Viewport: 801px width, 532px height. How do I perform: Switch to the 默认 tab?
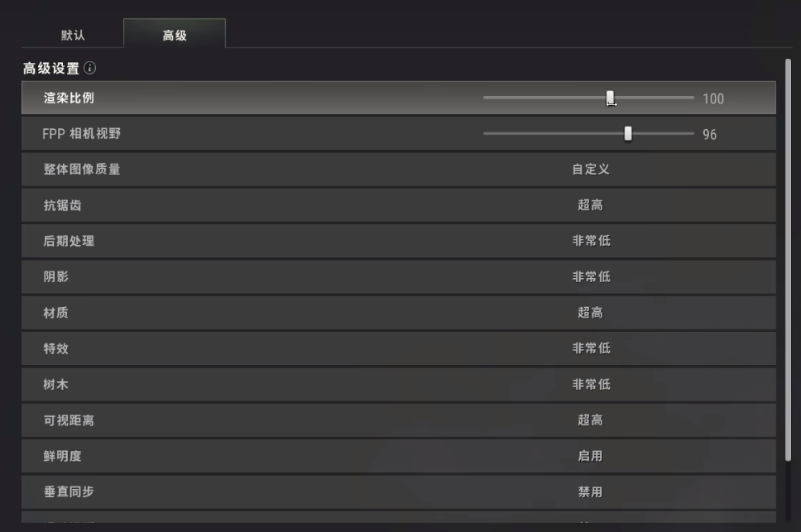[73, 36]
